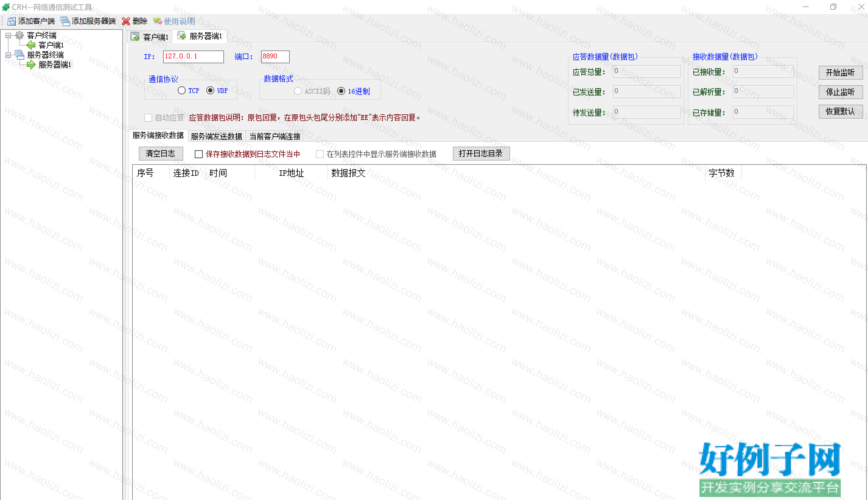Click the 已解析量 value field
The height and width of the screenshot is (500, 868).
pos(763,91)
